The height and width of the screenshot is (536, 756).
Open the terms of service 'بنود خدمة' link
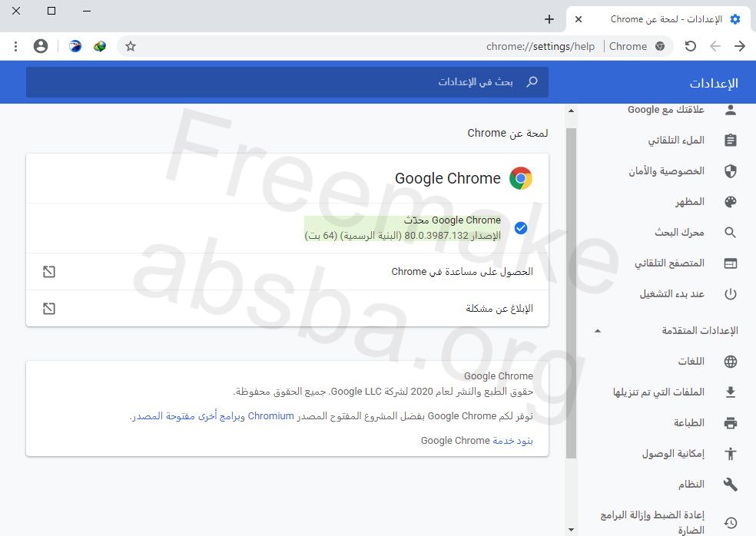(512, 441)
